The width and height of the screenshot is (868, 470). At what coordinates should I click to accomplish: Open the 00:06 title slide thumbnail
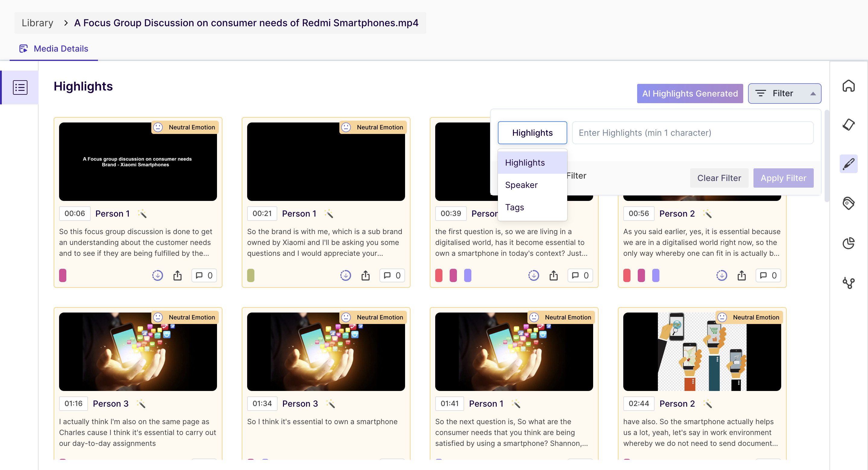pyautogui.click(x=138, y=161)
